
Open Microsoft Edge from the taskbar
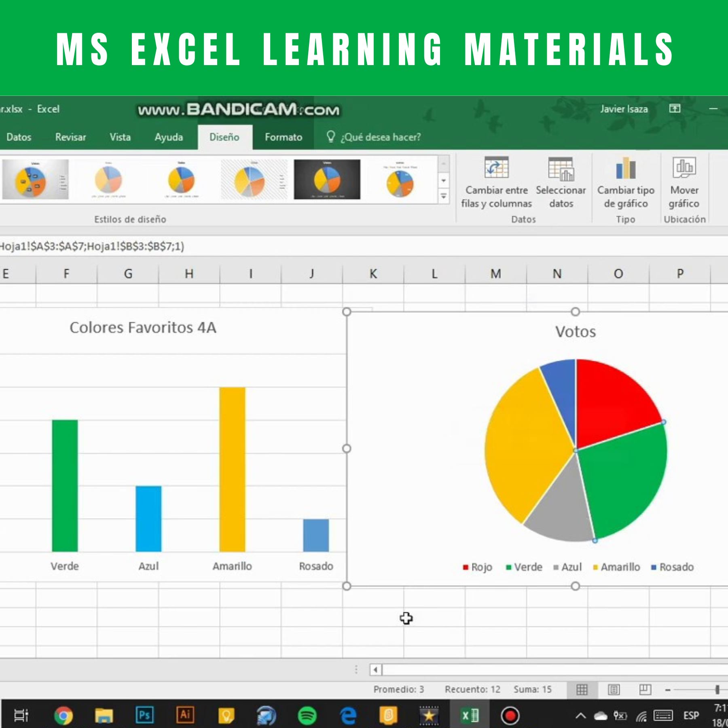[348, 715]
